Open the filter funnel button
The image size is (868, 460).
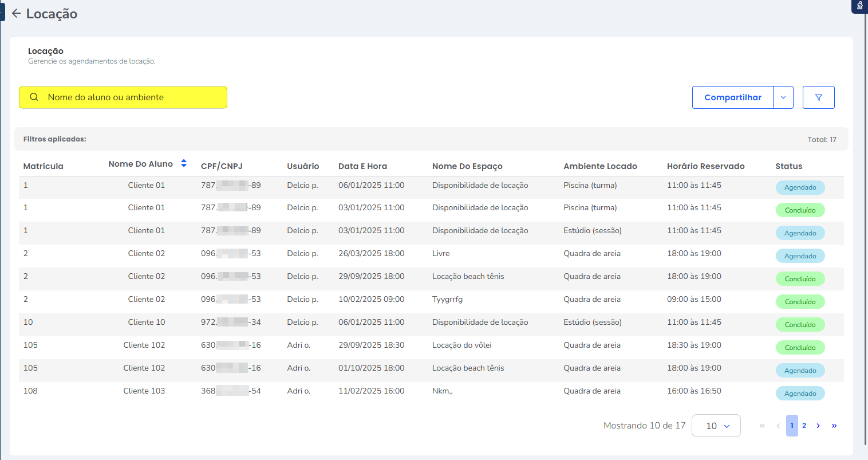pyautogui.click(x=818, y=97)
